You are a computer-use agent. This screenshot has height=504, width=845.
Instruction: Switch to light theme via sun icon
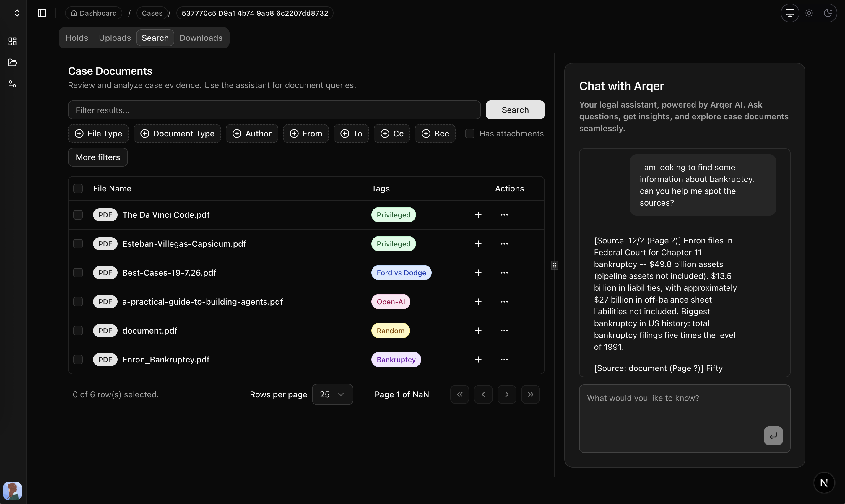809,13
